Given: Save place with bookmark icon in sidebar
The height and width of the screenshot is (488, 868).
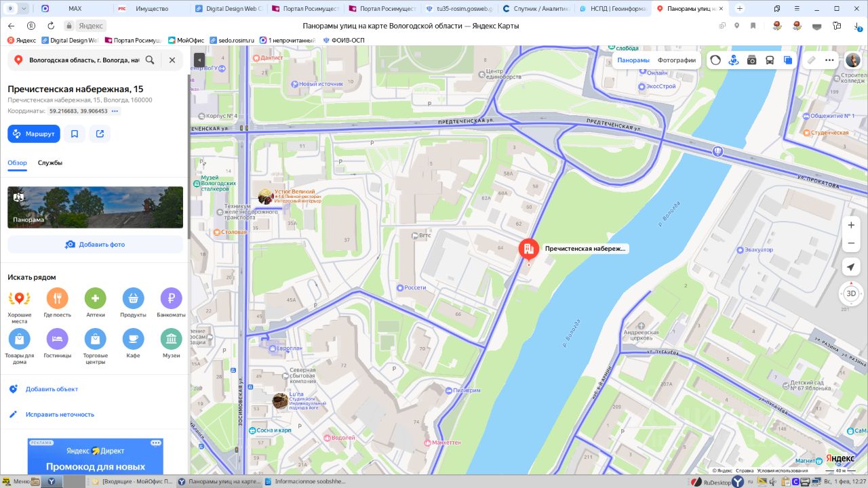Looking at the screenshot, I should (75, 134).
